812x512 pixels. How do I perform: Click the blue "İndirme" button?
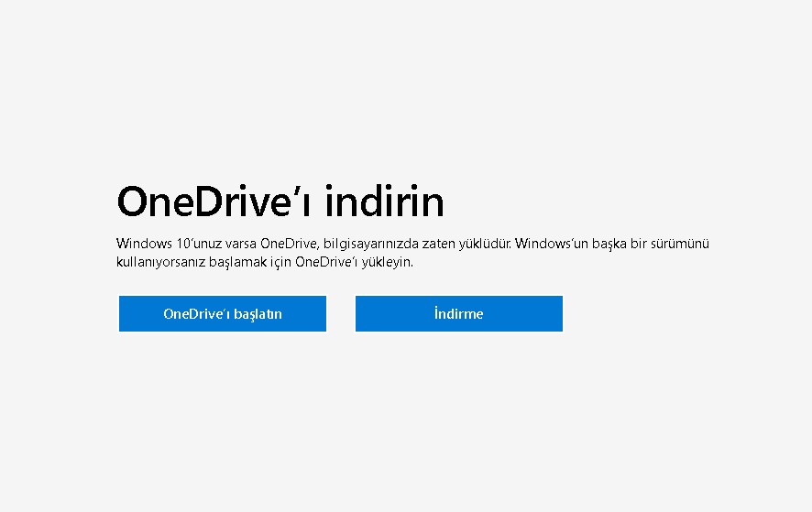coord(458,313)
